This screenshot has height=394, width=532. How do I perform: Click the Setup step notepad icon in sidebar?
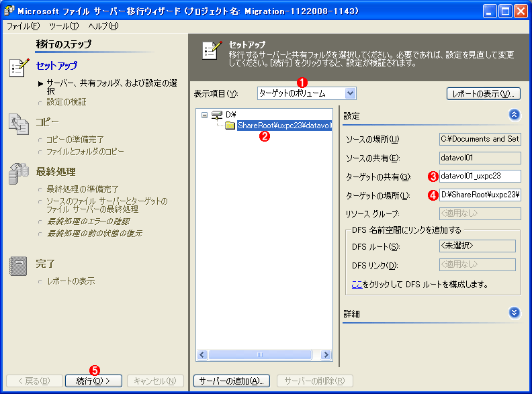tap(19, 68)
